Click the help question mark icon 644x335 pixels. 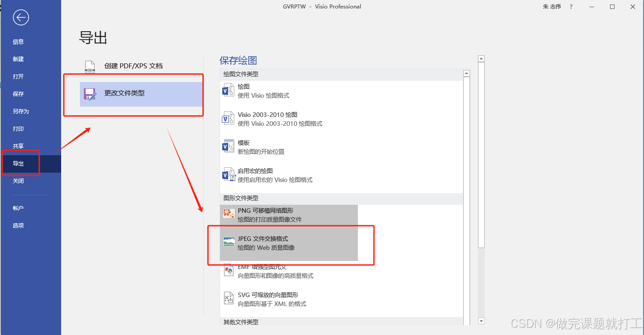tap(571, 7)
